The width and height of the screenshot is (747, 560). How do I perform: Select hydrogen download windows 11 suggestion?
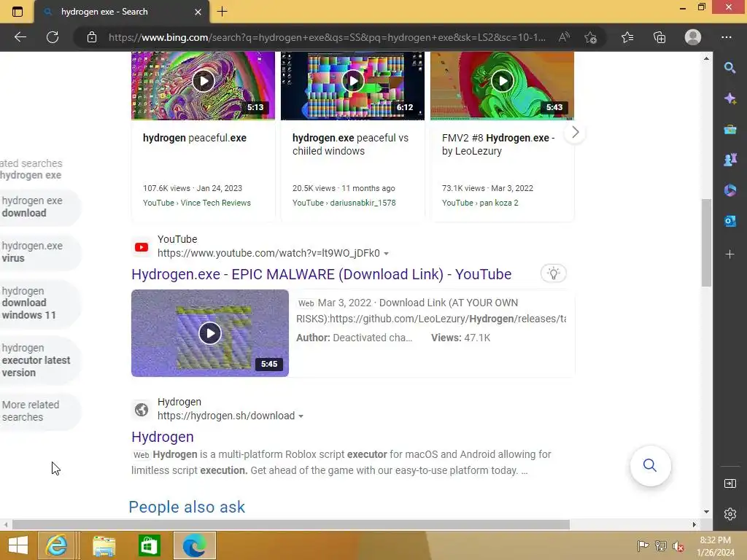tap(39, 303)
